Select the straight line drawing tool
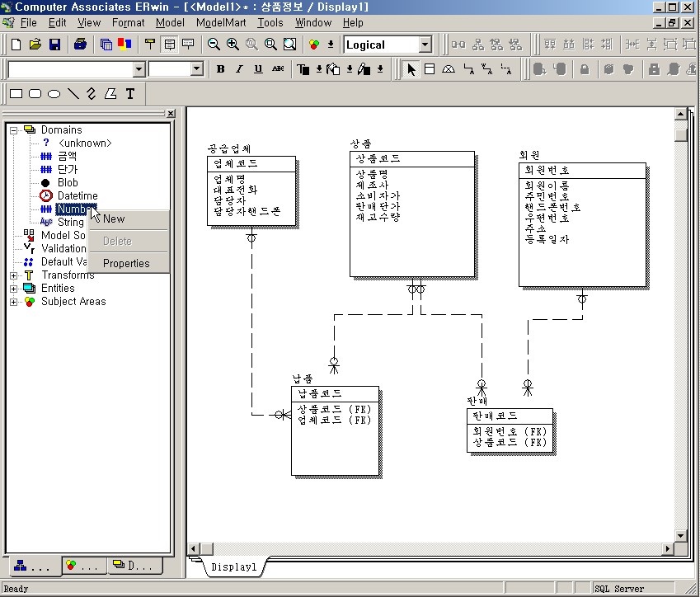 click(x=73, y=94)
